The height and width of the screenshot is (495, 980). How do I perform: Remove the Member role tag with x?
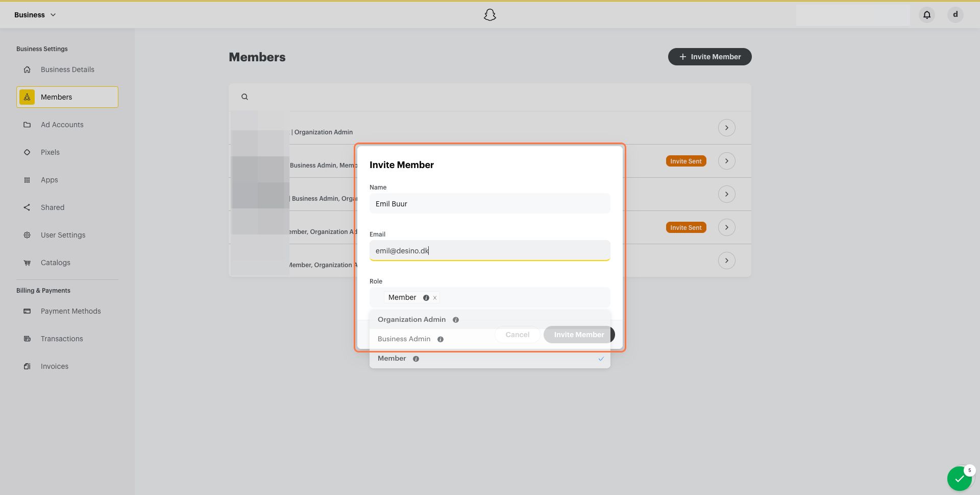(x=435, y=298)
